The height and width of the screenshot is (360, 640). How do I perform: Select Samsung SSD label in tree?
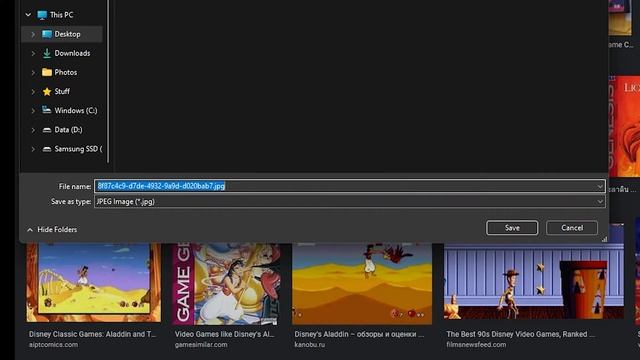tap(78, 149)
